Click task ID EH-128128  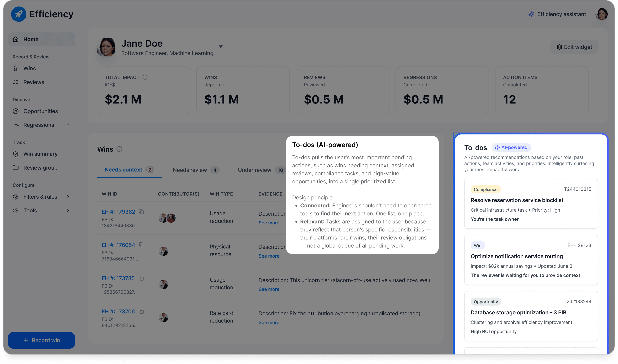(x=579, y=245)
